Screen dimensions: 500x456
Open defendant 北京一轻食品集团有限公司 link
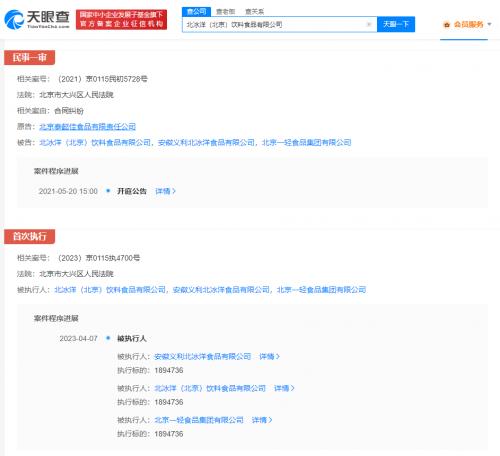307,143
